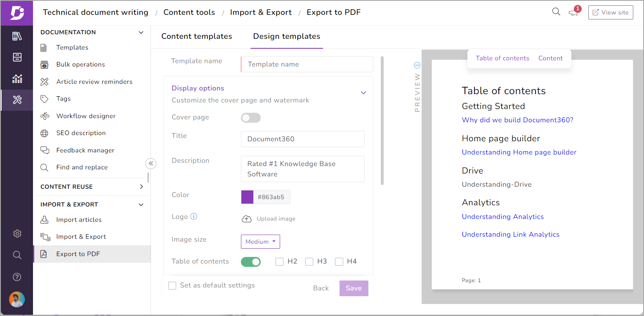
Task: Click the Logo info icon
Action: pyautogui.click(x=194, y=216)
